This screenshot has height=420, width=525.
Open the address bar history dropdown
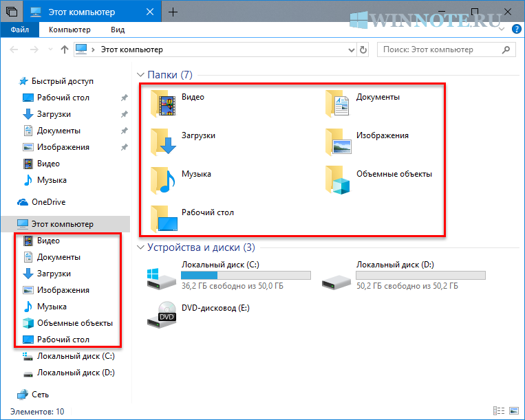pos(351,49)
